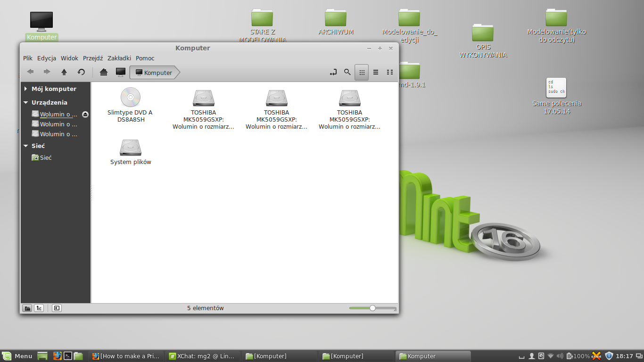Select the Slimtype DVD A DS8A8SH drive
Image resolution: width=644 pixels, height=362 pixels.
[x=130, y=105]
